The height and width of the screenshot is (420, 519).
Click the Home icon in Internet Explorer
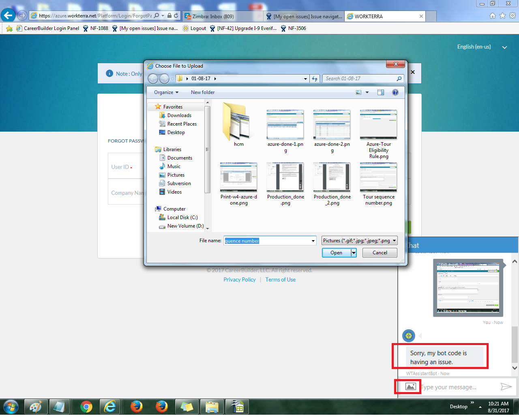[492, 15]
